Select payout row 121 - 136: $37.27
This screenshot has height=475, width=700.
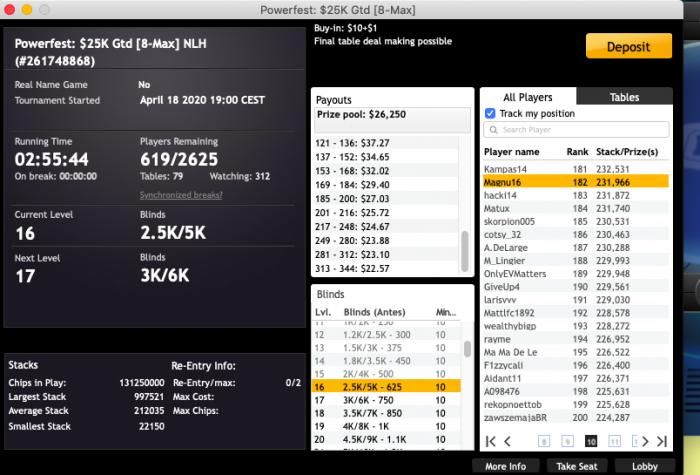tap(386, 143)
